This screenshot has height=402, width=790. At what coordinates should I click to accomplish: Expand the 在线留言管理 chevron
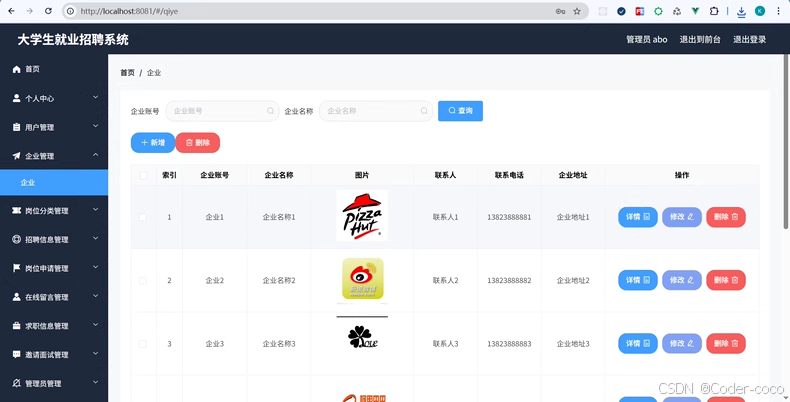tap(95, 296)
